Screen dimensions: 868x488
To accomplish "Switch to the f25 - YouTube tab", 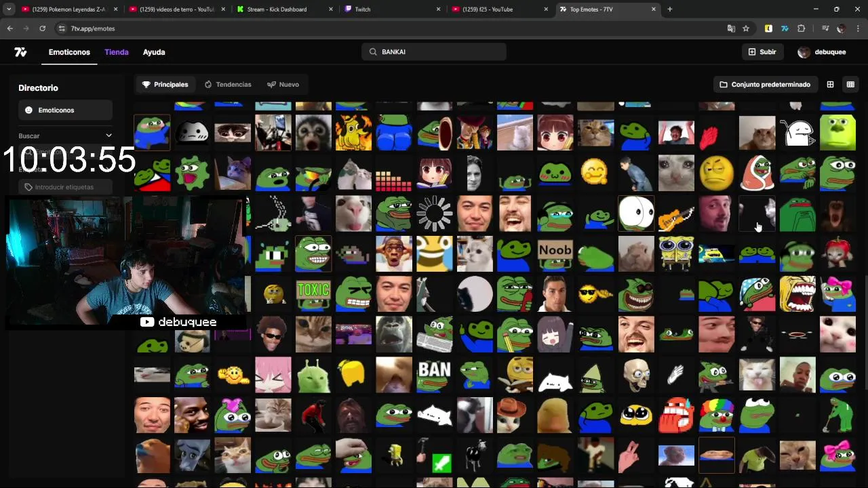I will (x=500, y=9).
